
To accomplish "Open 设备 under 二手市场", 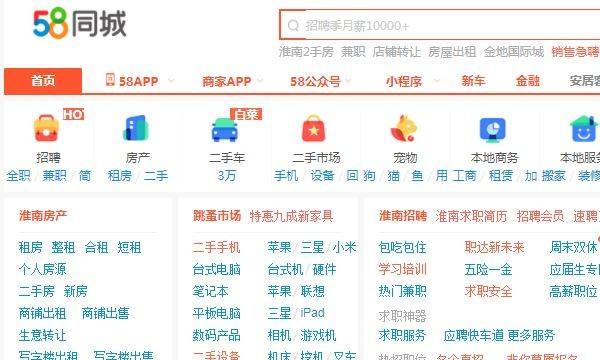I will coord(322,176).
